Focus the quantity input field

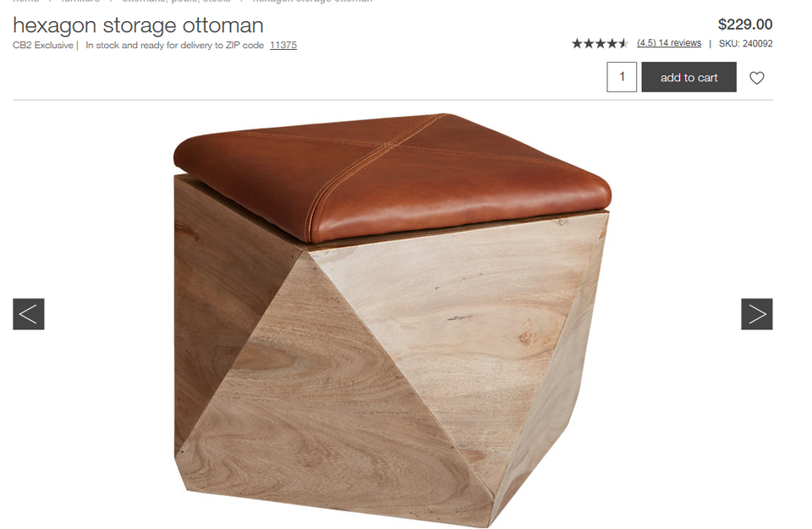[622, 77]
